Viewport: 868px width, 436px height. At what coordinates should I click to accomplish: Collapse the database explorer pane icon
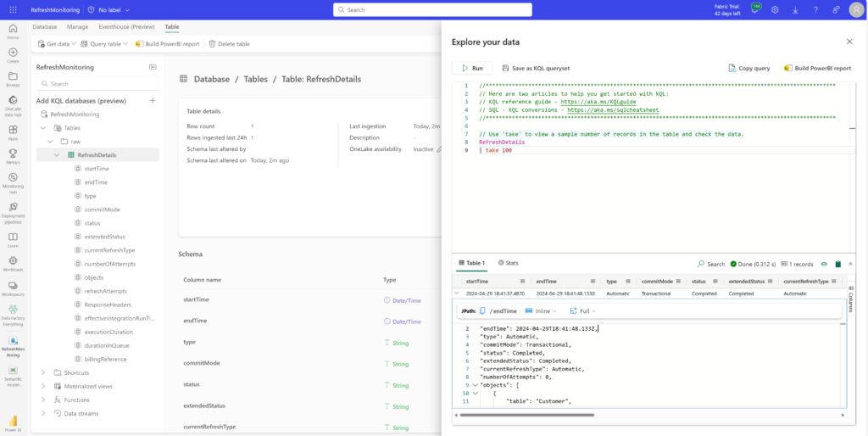tap(153, 67)
